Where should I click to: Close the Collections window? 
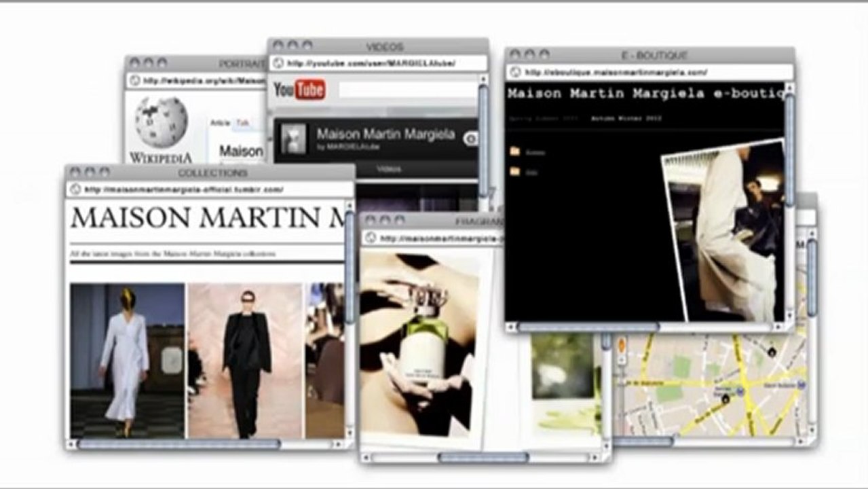pyautogui.click(x=75, y=173)
